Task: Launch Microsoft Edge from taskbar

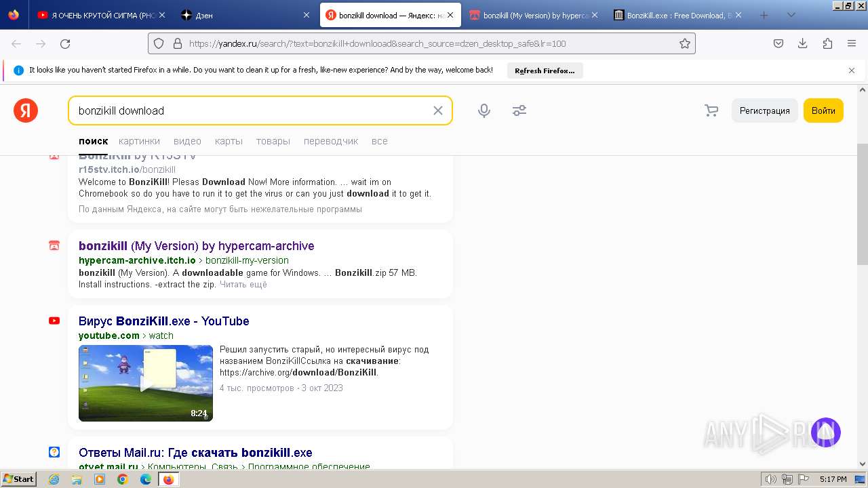Action: [146, 479]
